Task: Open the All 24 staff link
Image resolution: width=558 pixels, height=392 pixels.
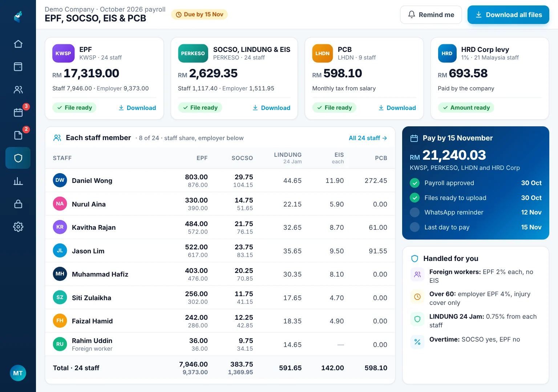Action: click(368, 138)
